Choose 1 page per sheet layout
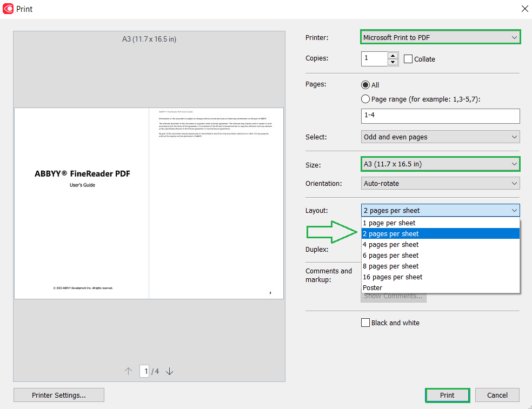 441,223
